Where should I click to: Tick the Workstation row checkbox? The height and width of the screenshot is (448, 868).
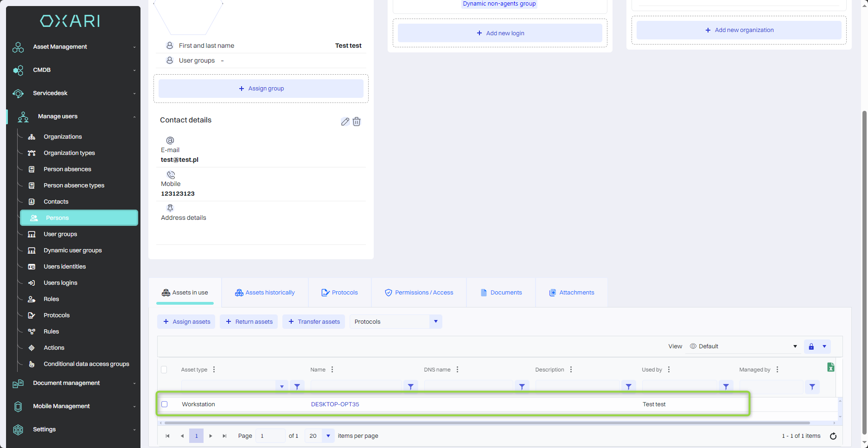point(165,404)
